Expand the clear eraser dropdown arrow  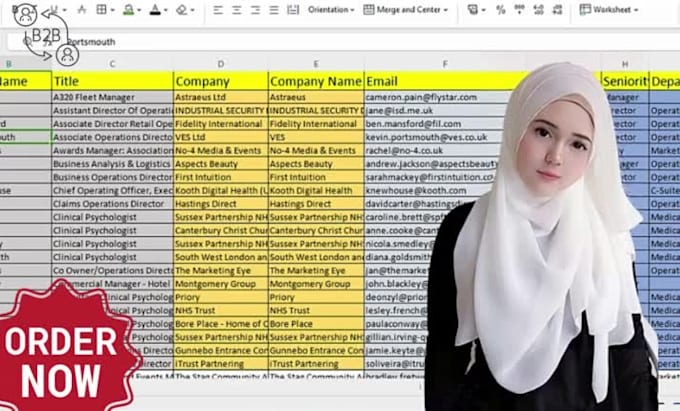pyautogui.click(x=192, y=10)
